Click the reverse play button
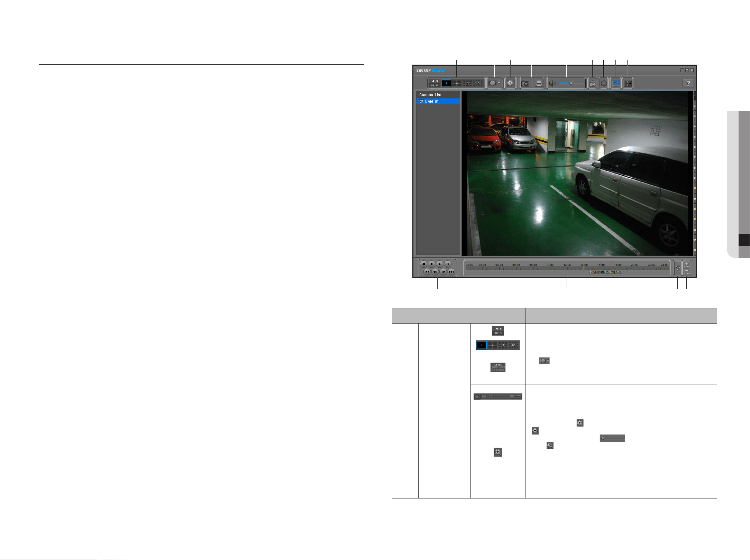Image resolution: width=750 pixels, height=560 pixels. click(x=423, y=264)
